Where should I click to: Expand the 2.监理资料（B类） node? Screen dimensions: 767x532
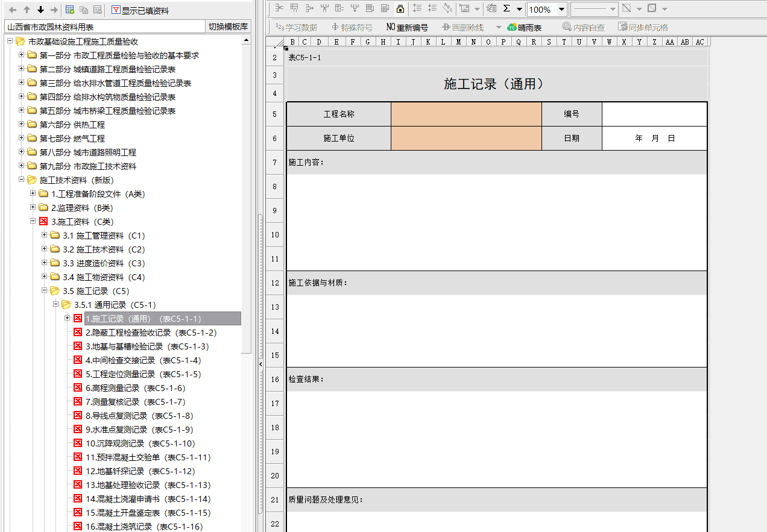pyautogui.click(x=33, y=207)
